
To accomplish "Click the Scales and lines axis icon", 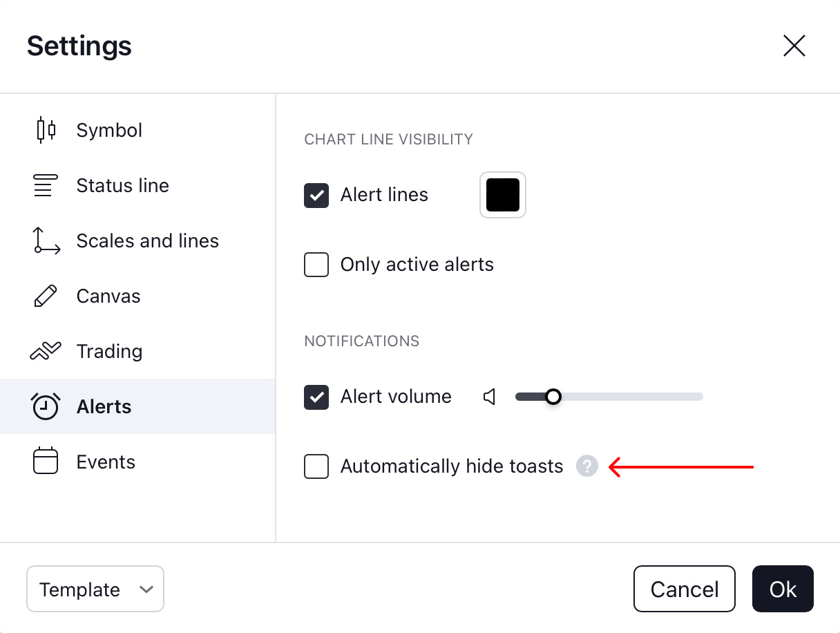I will tap(46, 240).
